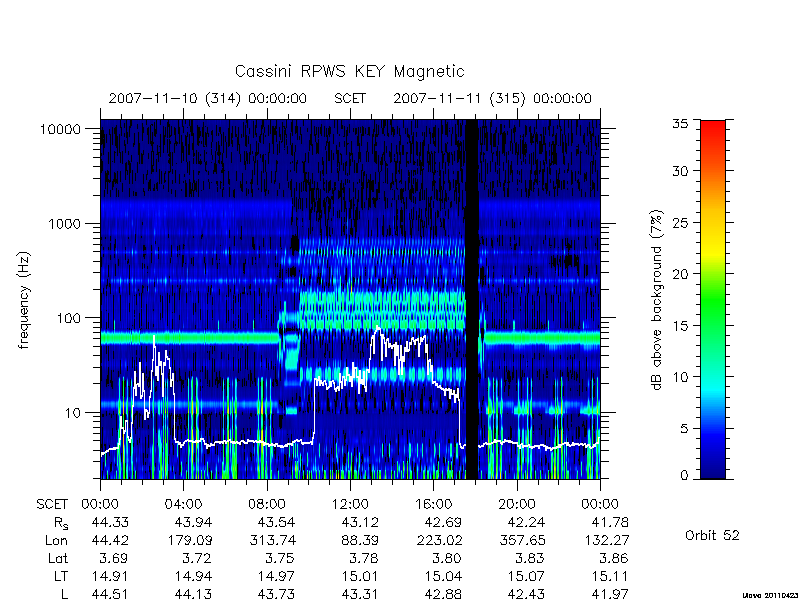
Task: Click the 04:00 time tick label
Action: (x=183, y=504)
